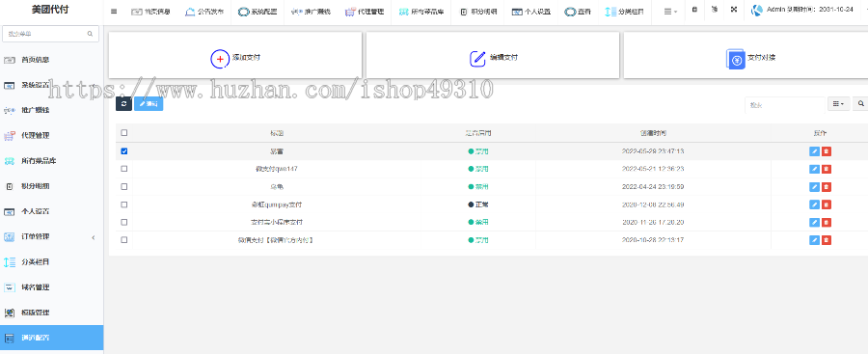Select the highlighted blue sidebar item at bottom

(51, 338)
